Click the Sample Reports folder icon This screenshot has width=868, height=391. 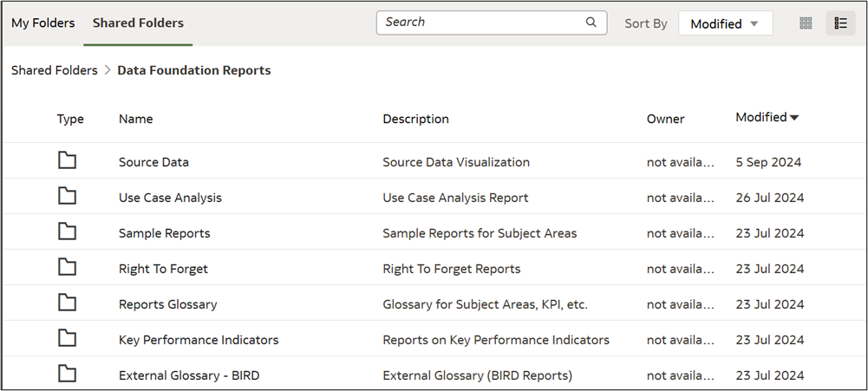click(x=67, y=231)
